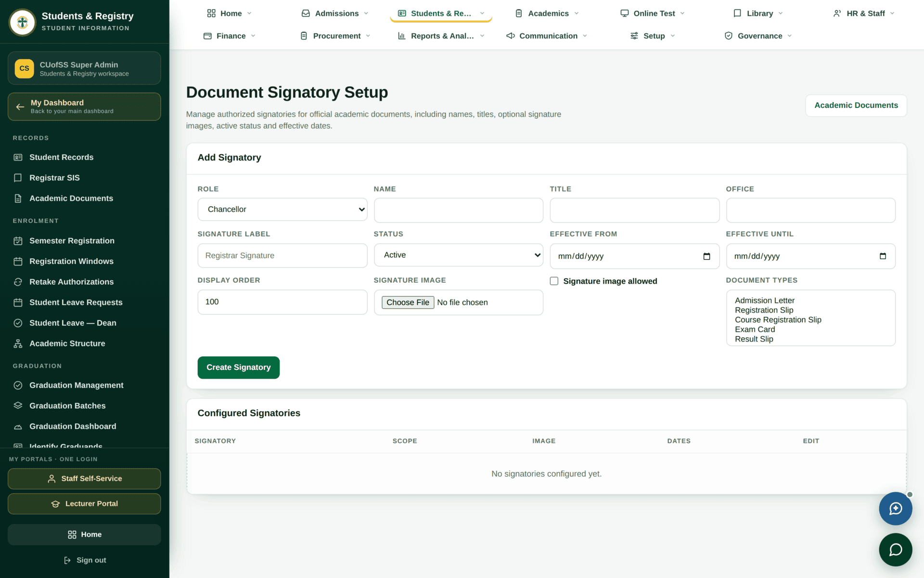Expand the Library menu chevron
Screen dimensions: 924x578
(781, 13)
